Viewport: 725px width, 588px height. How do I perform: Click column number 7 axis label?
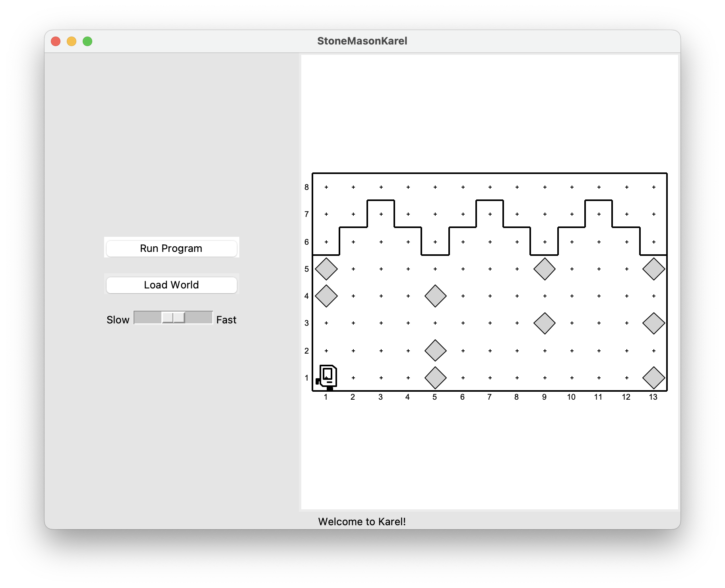pos(489,397)
